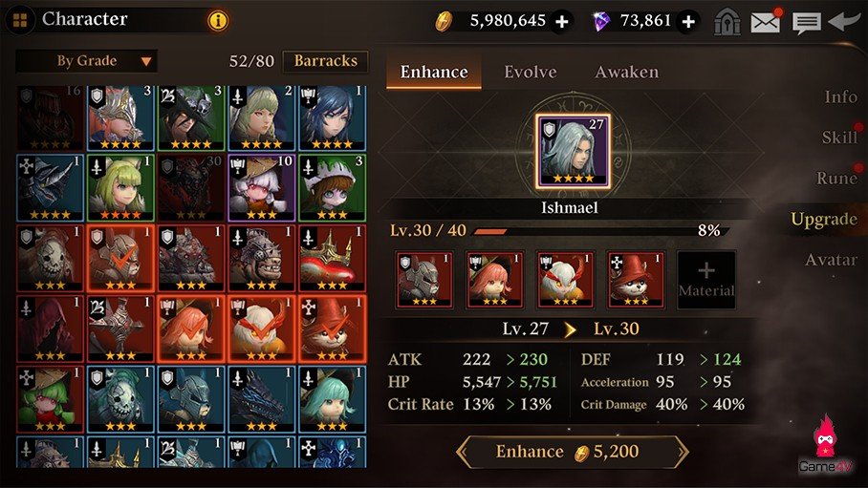Click the yellow info icon
The image size is (868, 488).
pos(218,21)
